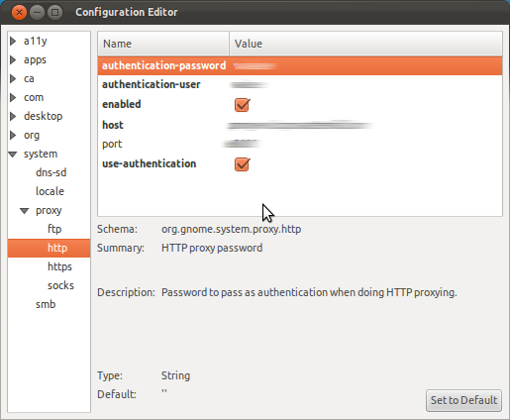Select the https proxy entry
The height and width of the screenshot is (420, 510).
coord(59,266)
